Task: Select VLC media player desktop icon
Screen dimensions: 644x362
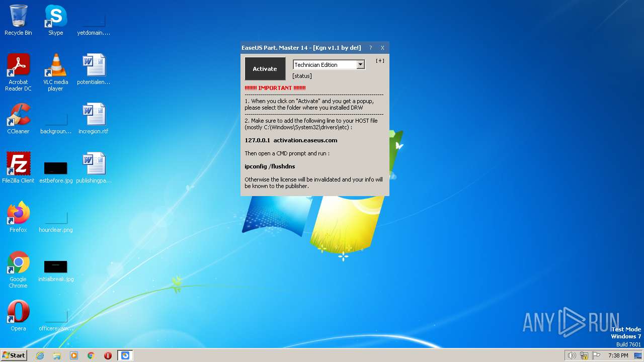Action: [55, 72]
